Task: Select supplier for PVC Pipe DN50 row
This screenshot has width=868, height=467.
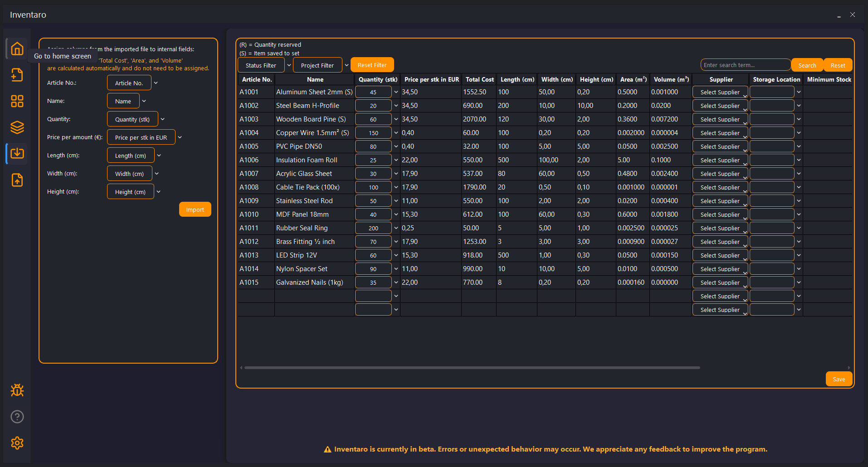Action: click(720, 146)
